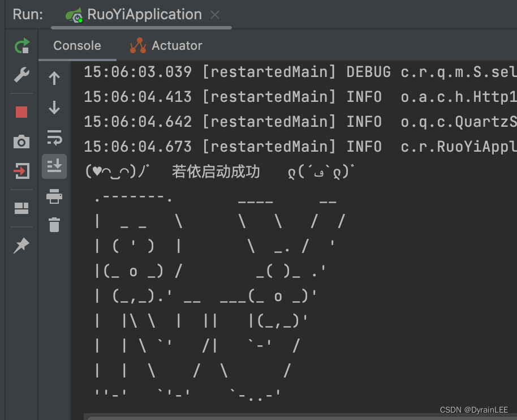Open the Actuator tab
This screenshot has height=420, width=517.
click(x=166, y=45)
